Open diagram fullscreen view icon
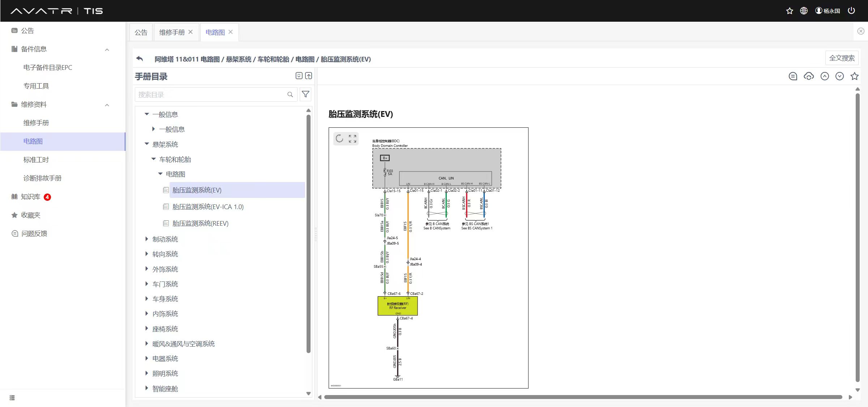Screen dimensions: 868x407 [352, 139]
